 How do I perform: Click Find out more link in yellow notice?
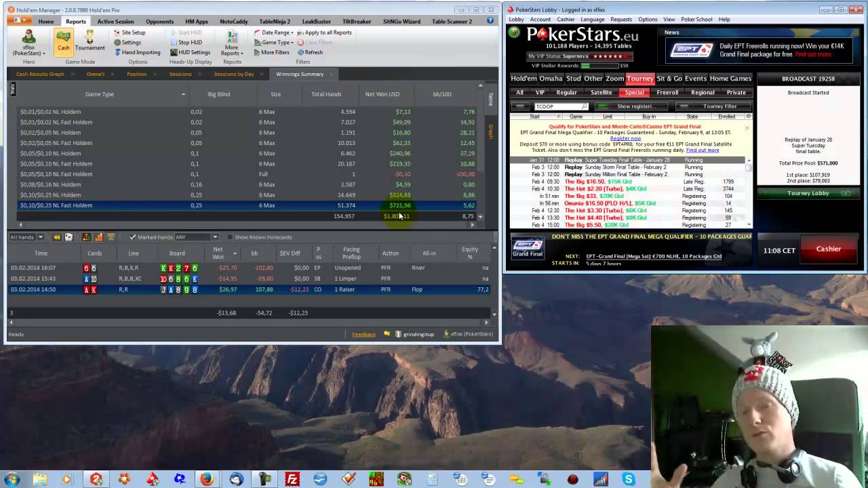click(x=703, y=150)
